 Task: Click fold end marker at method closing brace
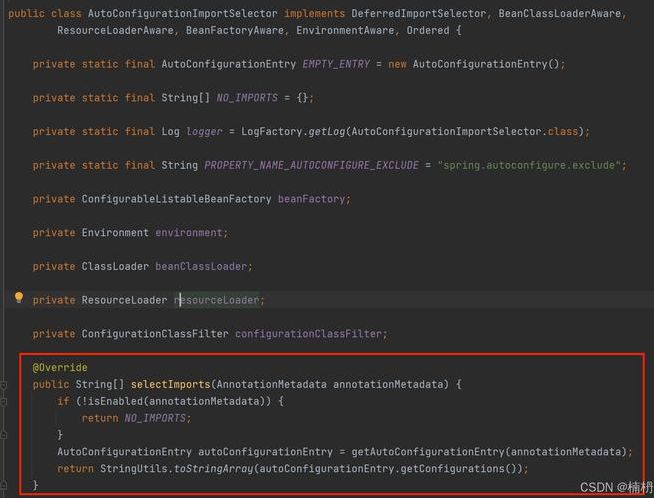coord(5,485)
